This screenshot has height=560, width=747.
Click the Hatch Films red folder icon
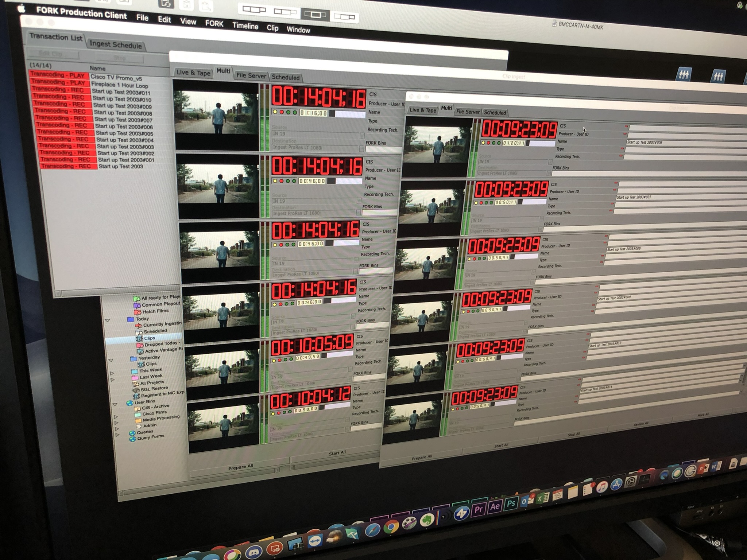pos(137,312)
